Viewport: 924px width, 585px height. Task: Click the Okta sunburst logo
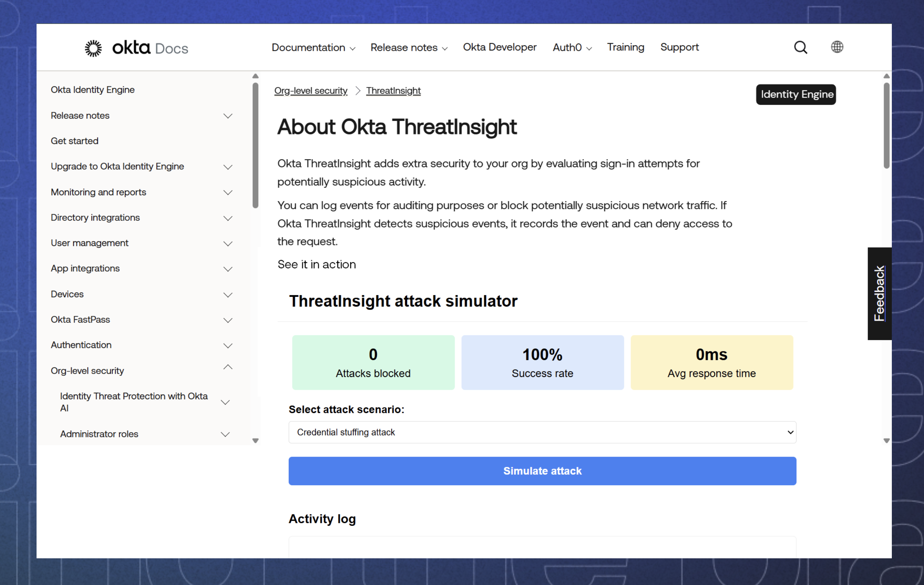point(93,48)
